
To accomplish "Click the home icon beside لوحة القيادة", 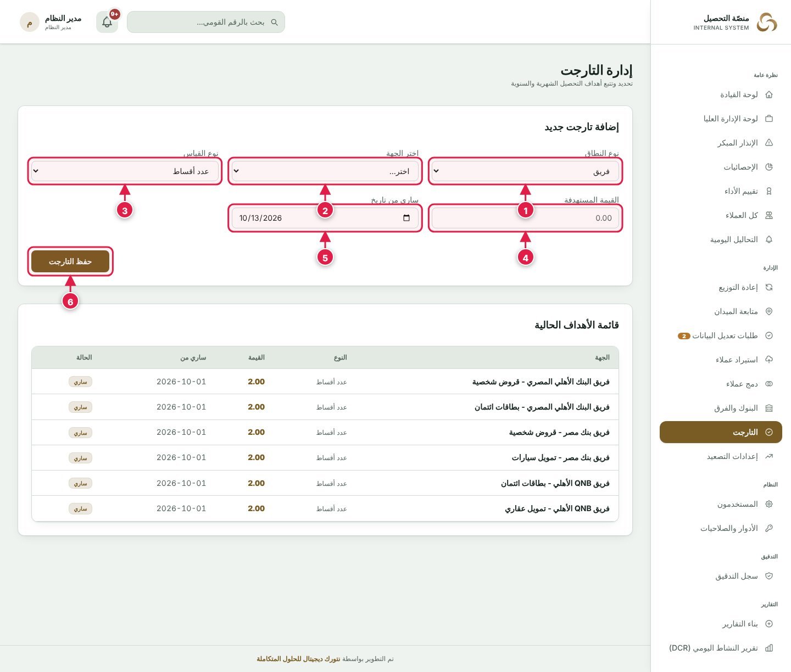I will coord(769,94).
